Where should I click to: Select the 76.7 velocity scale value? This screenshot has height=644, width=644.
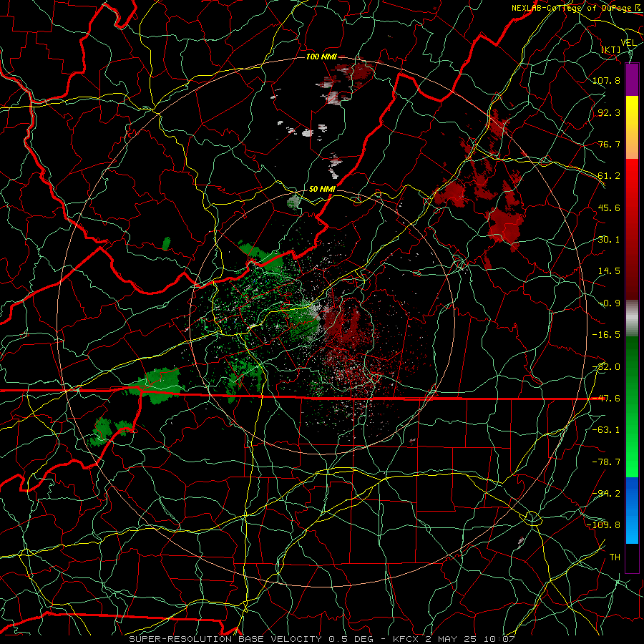(609, 144)
